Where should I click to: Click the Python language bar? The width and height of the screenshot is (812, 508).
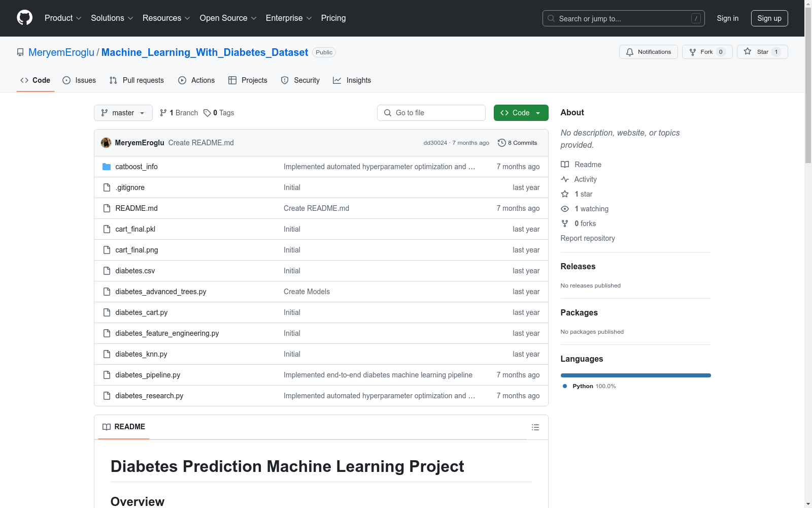636,375
